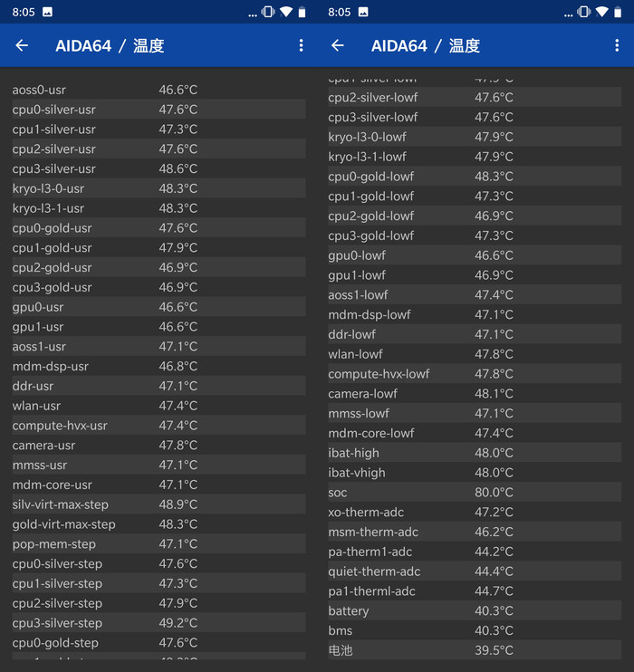Viewport: 634px width, 672px height.
Task: Tap back arrow in right AIDA64 screen
Action: click(338, 45)
